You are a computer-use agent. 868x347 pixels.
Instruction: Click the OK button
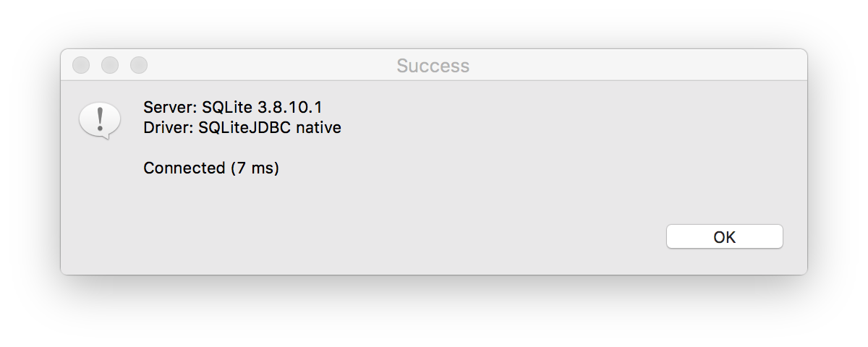click(724, 236)
